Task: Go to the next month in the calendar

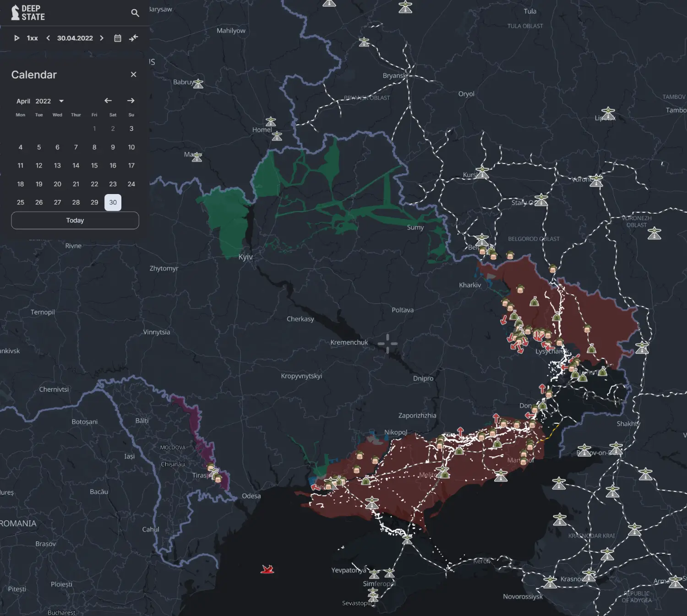Action: click(131, 101)
